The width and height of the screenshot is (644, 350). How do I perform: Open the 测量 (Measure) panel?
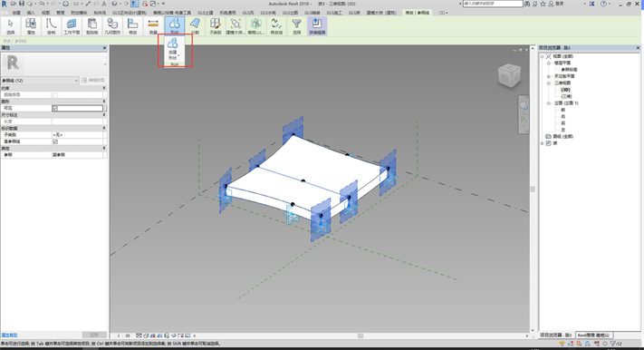coord(153,26)
